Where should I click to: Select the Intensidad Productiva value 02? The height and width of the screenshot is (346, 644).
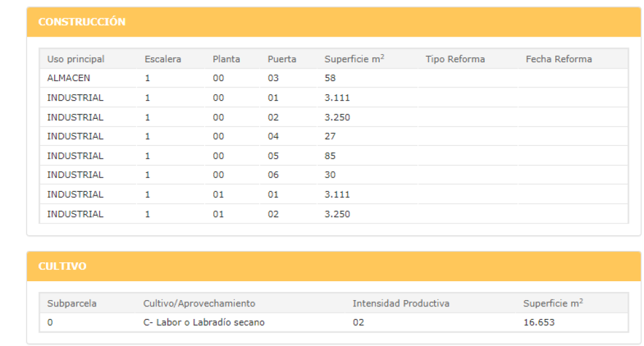[358, 323]
